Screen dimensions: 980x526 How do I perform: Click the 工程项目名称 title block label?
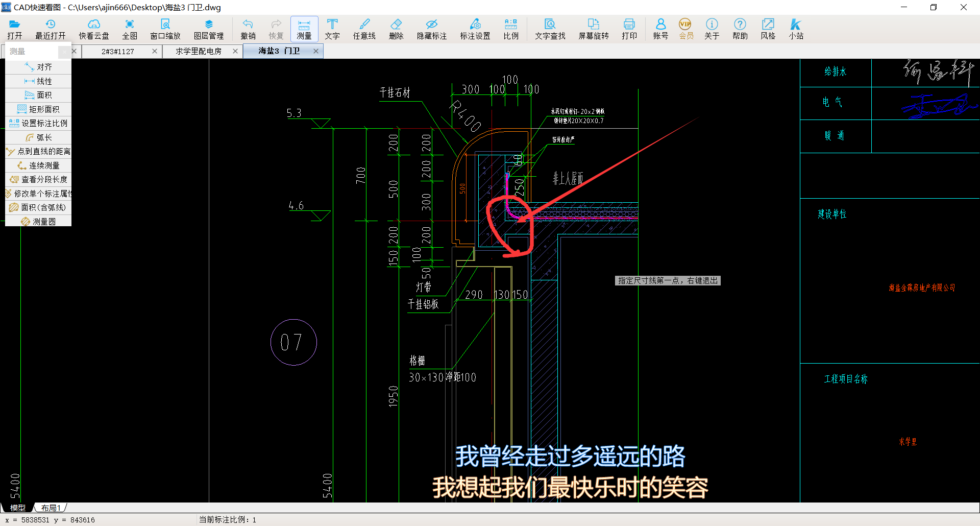pos(846,379)
